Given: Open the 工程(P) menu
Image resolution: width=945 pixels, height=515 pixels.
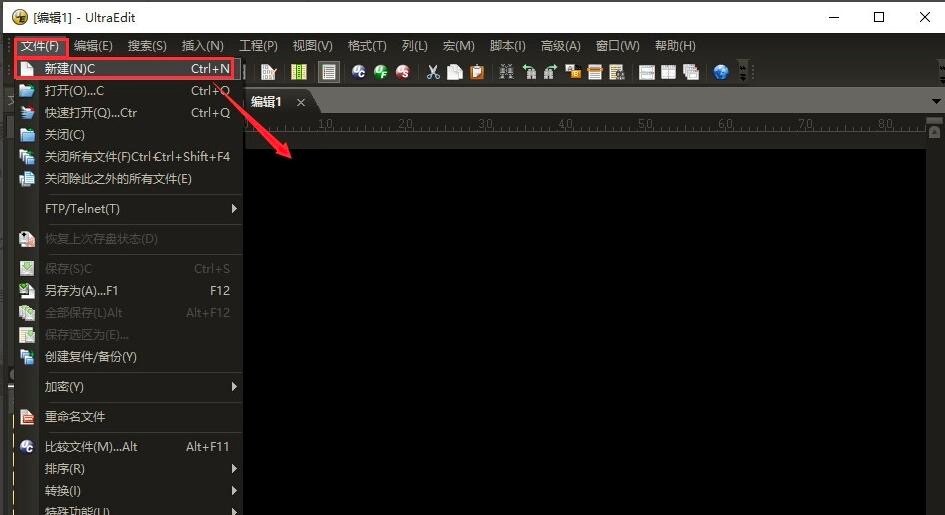Looking at the screenshot, I should (258, 46).
